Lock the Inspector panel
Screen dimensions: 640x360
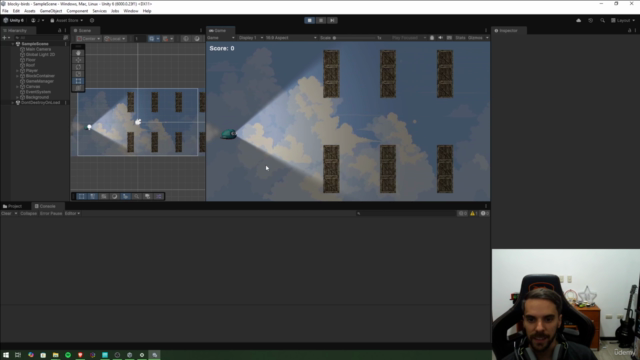(629, 31)
